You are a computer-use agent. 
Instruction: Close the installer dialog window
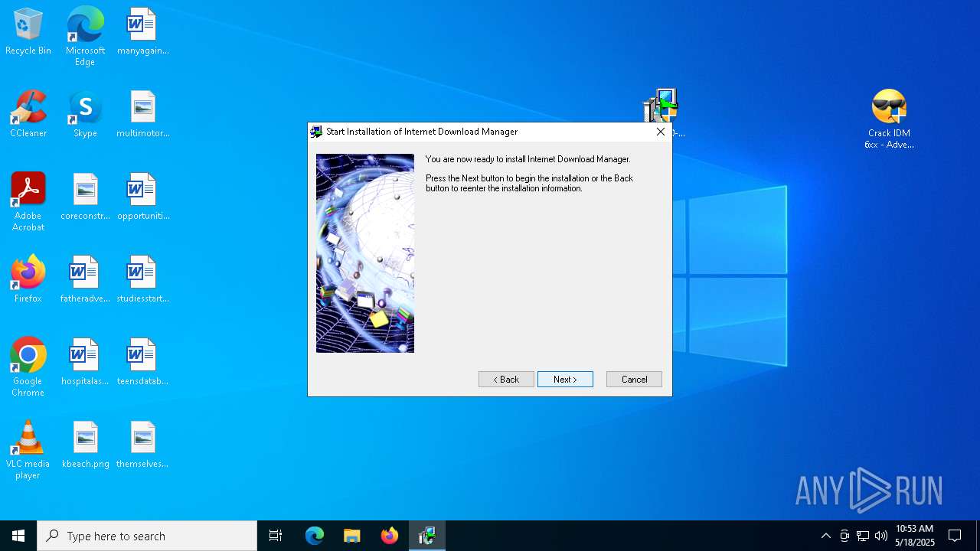[660, 132]
